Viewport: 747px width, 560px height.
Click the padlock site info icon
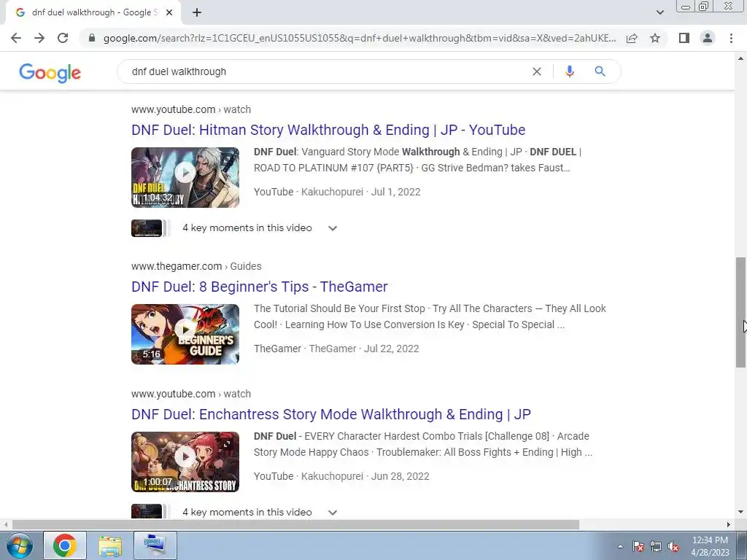click(92, 38)
